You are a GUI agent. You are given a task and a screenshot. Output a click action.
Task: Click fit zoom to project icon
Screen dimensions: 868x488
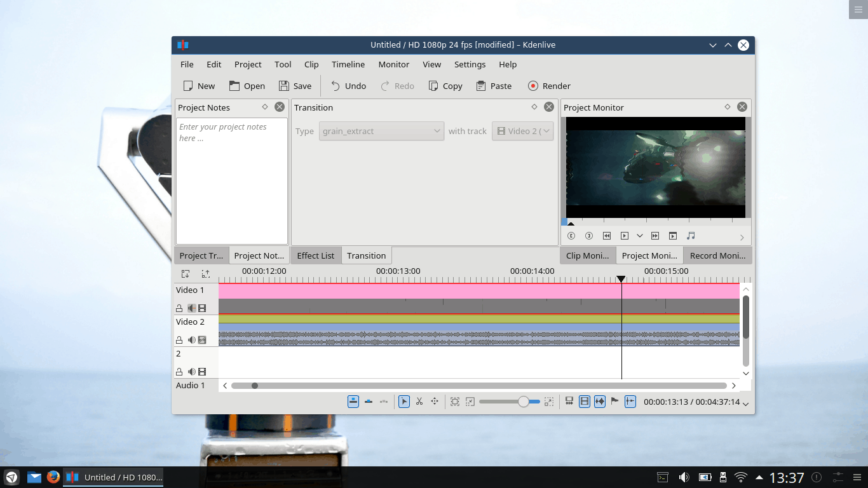tap(455, 402)
